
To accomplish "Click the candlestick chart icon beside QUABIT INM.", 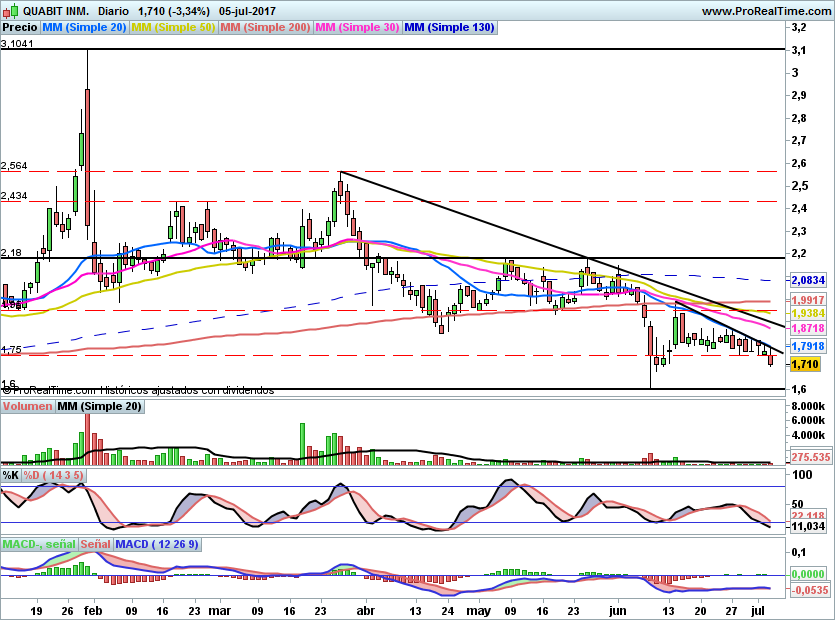I will click(x=8, y=11).
